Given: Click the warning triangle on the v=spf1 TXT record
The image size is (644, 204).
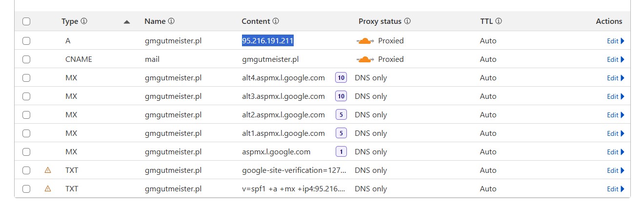Looking at the screenshot, I should click(x=48, y=188).
